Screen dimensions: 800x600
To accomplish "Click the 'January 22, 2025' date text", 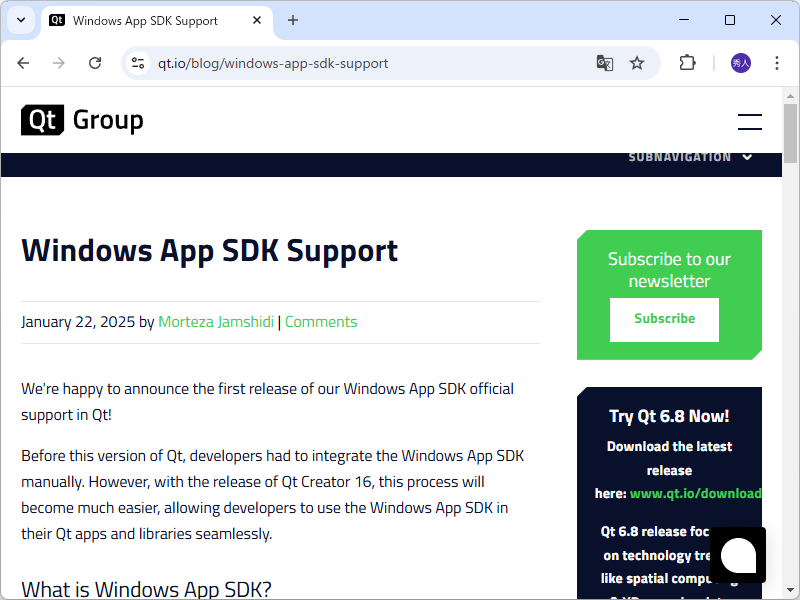I will click(x=78, y=322).
